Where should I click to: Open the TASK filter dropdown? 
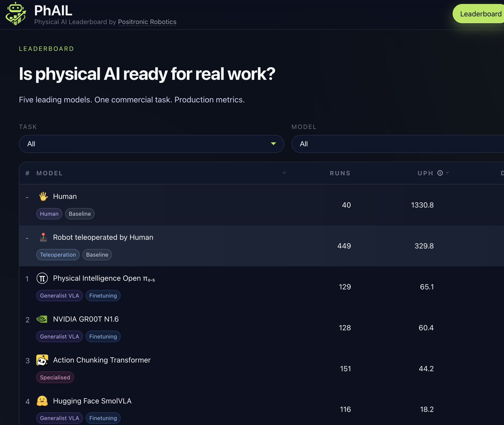(x=151, y=144)
